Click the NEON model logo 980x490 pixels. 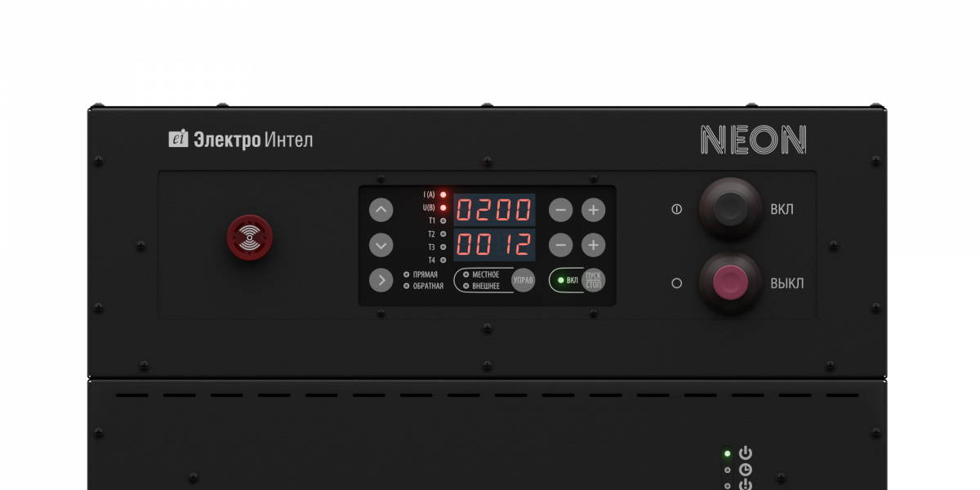click(x=754, y=140)
